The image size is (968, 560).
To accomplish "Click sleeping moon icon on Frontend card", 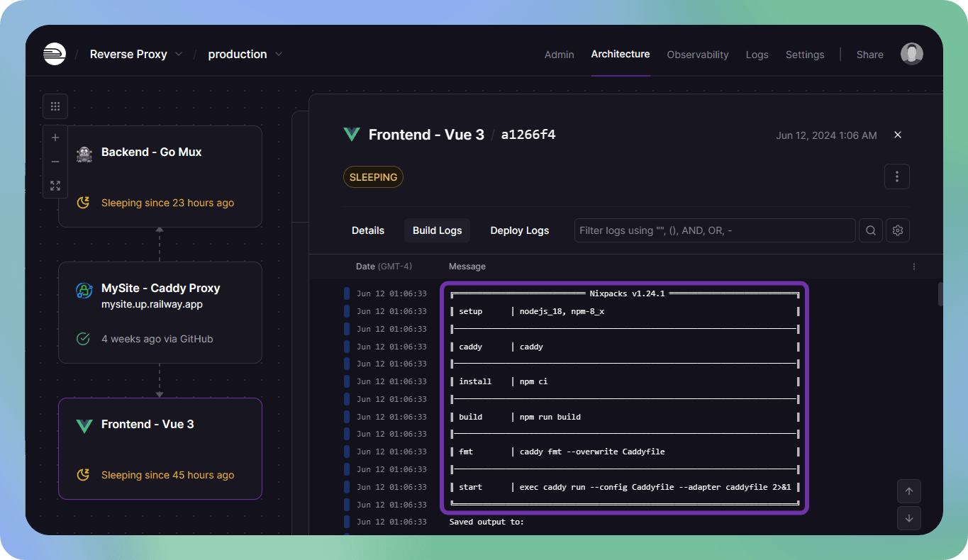I will (x=83, y=475).
